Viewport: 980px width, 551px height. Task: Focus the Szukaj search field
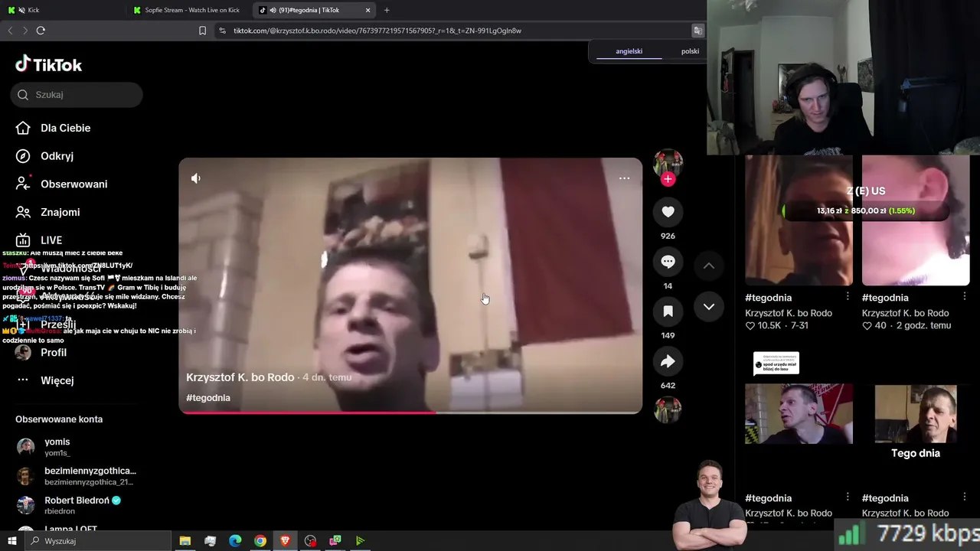[77, 95]
